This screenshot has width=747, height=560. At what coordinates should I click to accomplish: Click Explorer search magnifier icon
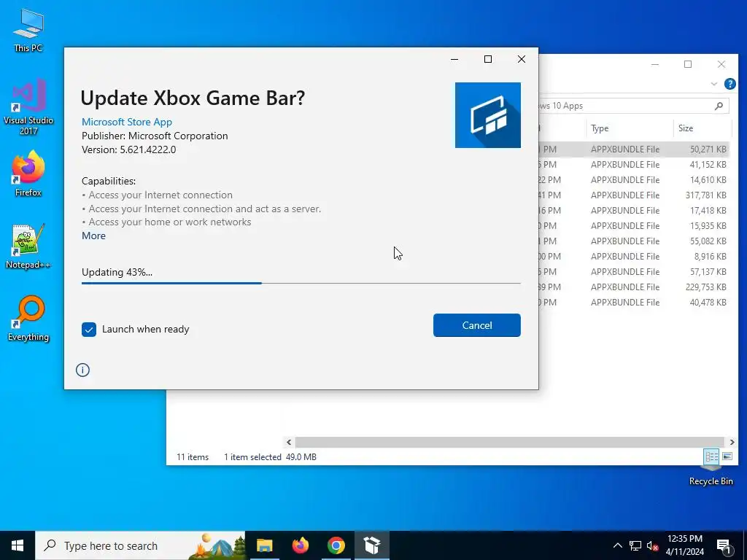719,106
